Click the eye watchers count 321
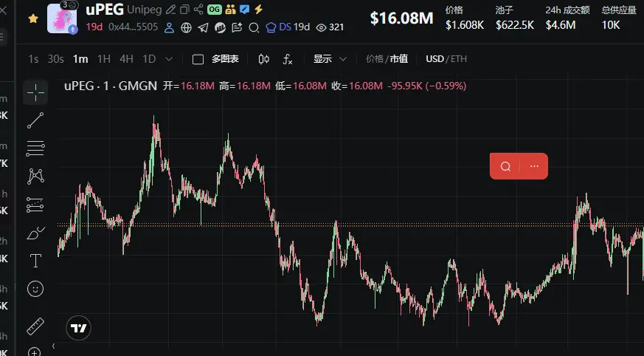Image resolution: width=644 pixels, height=356 pixels. pyautogui.click(x=330, y=27)
